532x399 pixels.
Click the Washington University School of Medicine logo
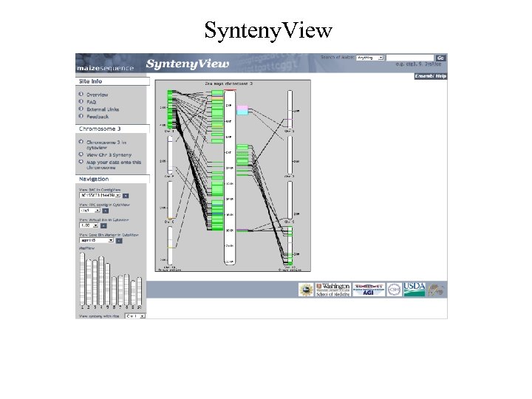point(332,290)
